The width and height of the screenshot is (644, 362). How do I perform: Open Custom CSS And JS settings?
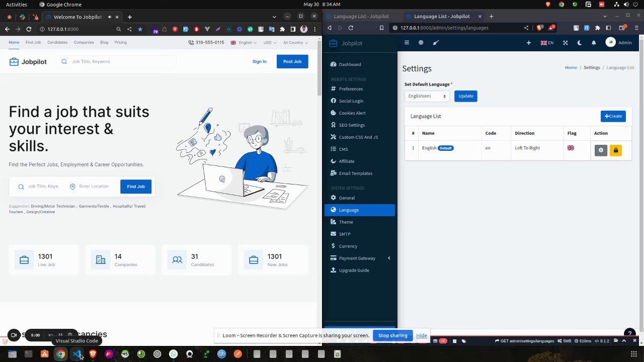360,137
